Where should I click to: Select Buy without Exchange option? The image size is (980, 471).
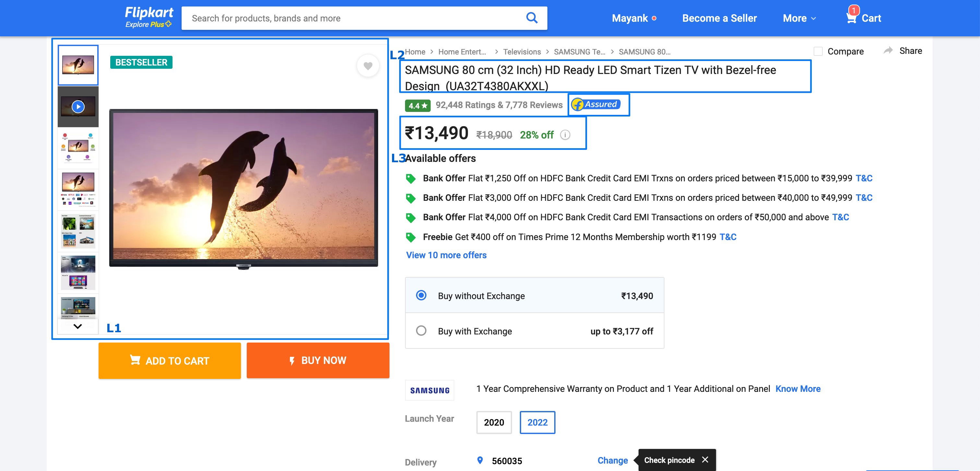click(x=421, y=296)
